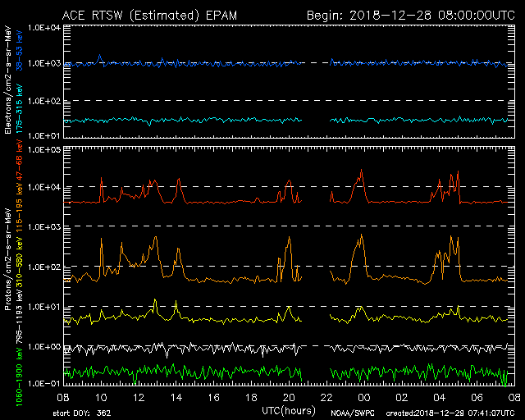Screen dimensions: 525x420
Task: Select hour 22 on the time axis
Action: (326, 397)
